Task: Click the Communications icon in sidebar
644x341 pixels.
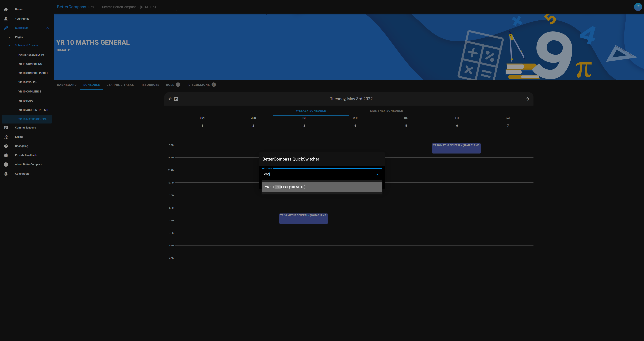Action: (x=6, y=128)
